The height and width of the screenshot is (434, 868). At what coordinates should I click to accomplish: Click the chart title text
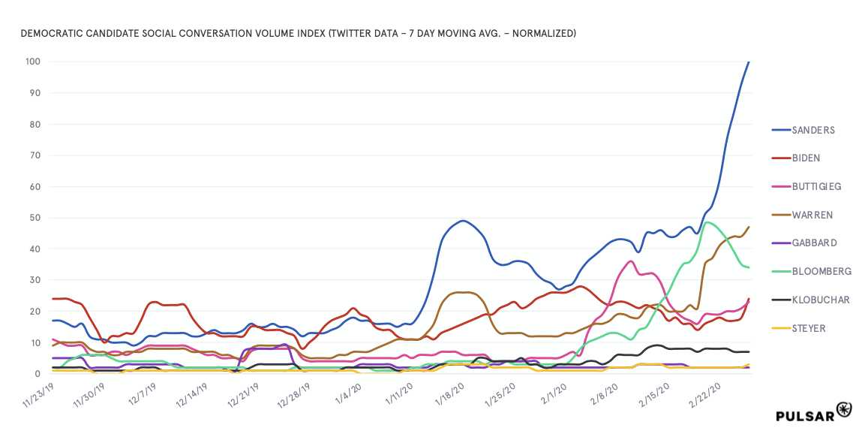pos(298,34)
